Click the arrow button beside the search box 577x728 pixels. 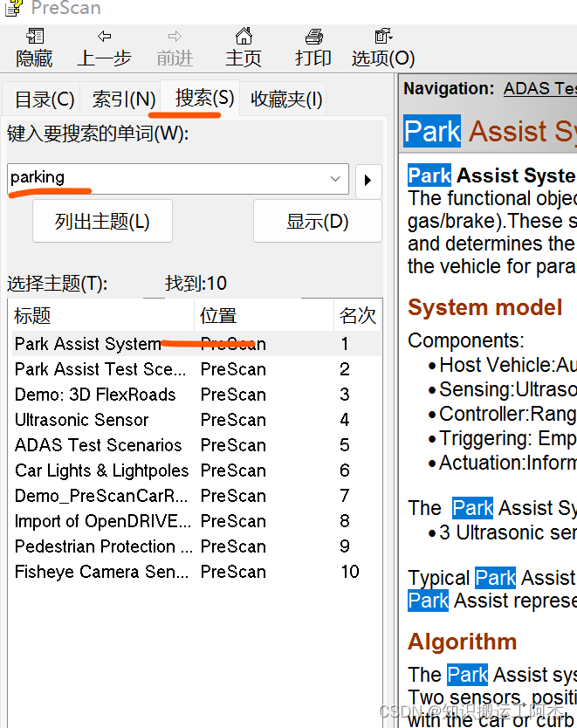point(367,180)
